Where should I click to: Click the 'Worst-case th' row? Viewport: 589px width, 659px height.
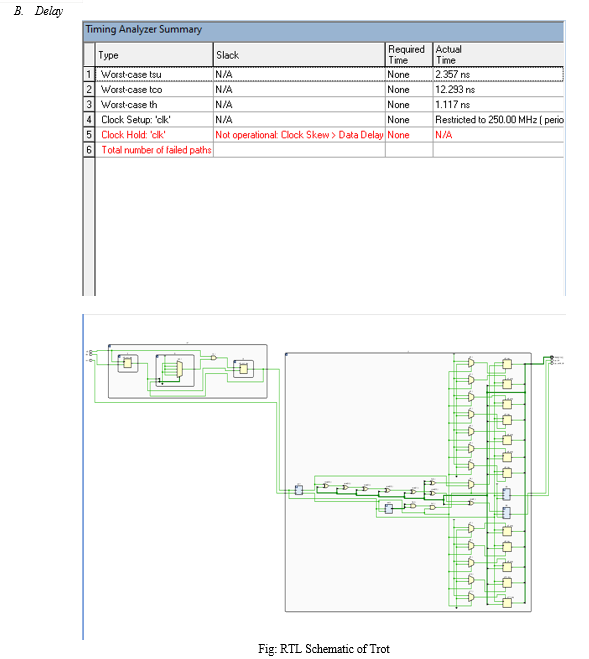[x=330, y=104]
